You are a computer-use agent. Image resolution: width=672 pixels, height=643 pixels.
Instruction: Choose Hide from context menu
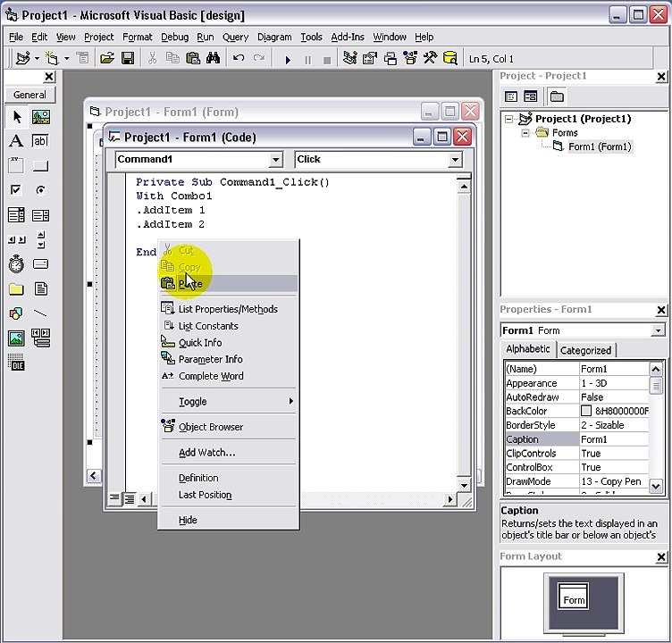pos(229,520)
